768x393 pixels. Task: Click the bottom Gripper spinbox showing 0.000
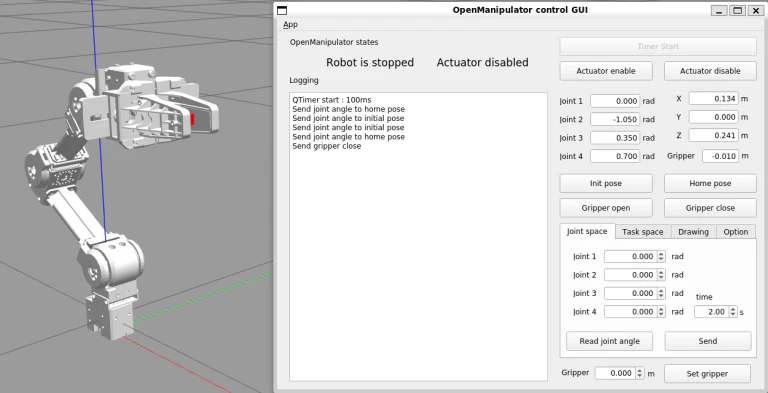pos(620,373)
